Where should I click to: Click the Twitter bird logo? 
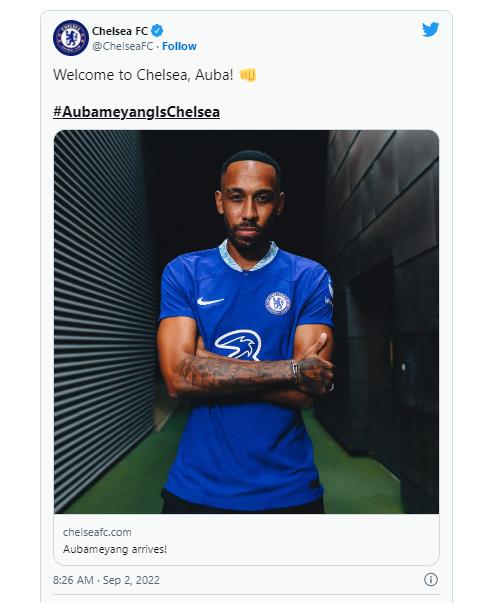(430, 30)
